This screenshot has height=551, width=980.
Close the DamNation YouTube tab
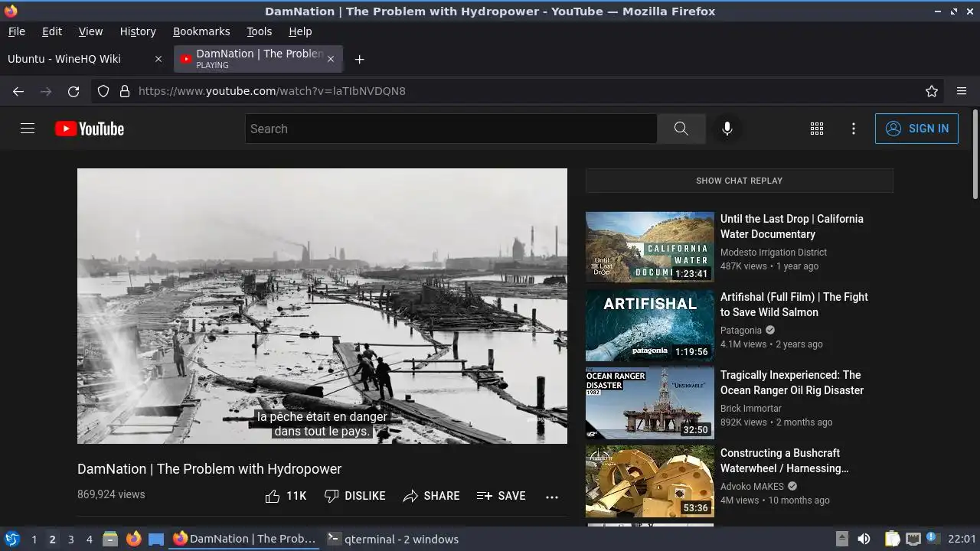[331, 59]
